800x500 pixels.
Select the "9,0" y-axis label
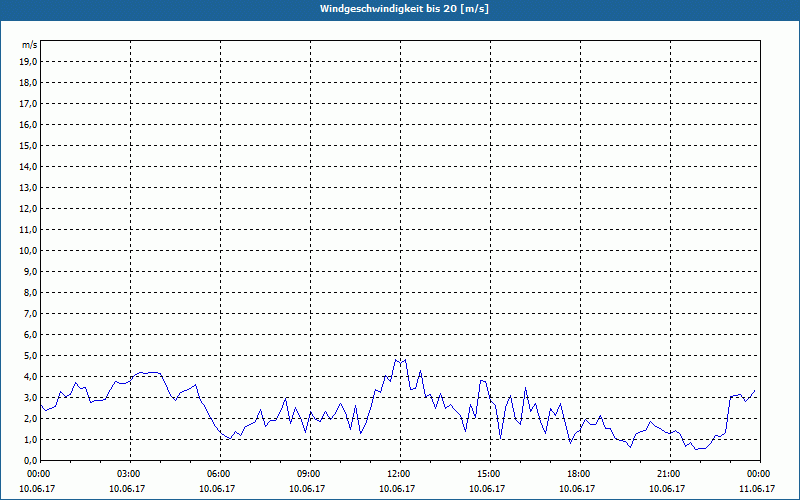(x=30, y=271)
